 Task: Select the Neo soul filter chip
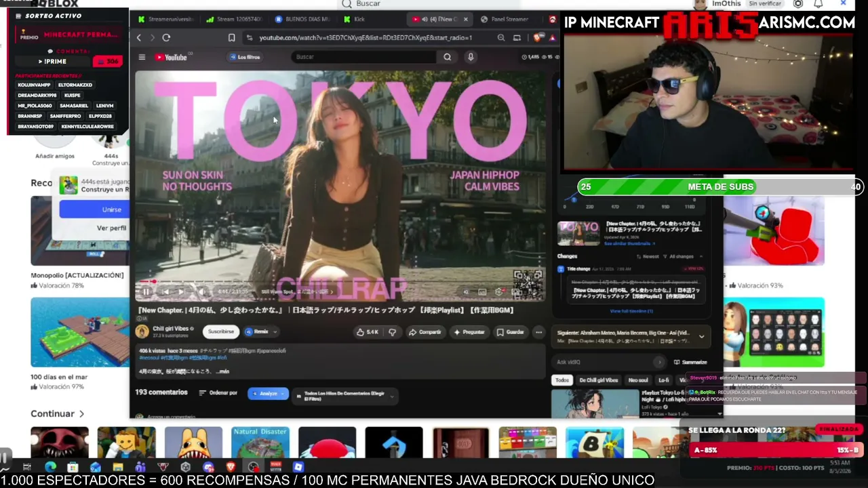638,380
